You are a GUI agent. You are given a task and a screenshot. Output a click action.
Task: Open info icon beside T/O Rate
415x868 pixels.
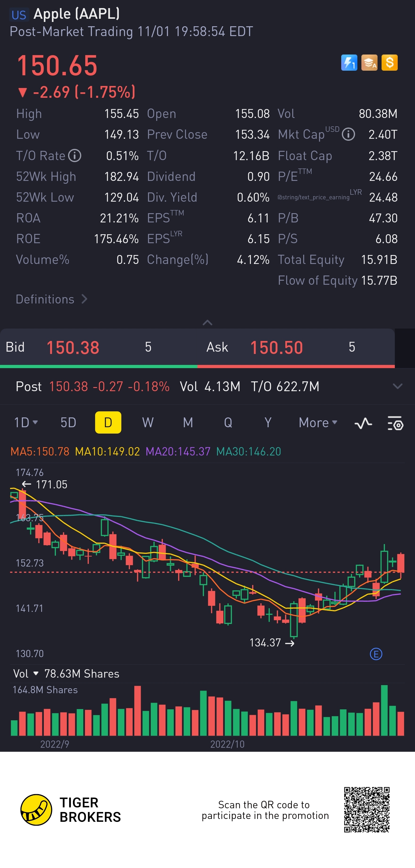[75, 156]
